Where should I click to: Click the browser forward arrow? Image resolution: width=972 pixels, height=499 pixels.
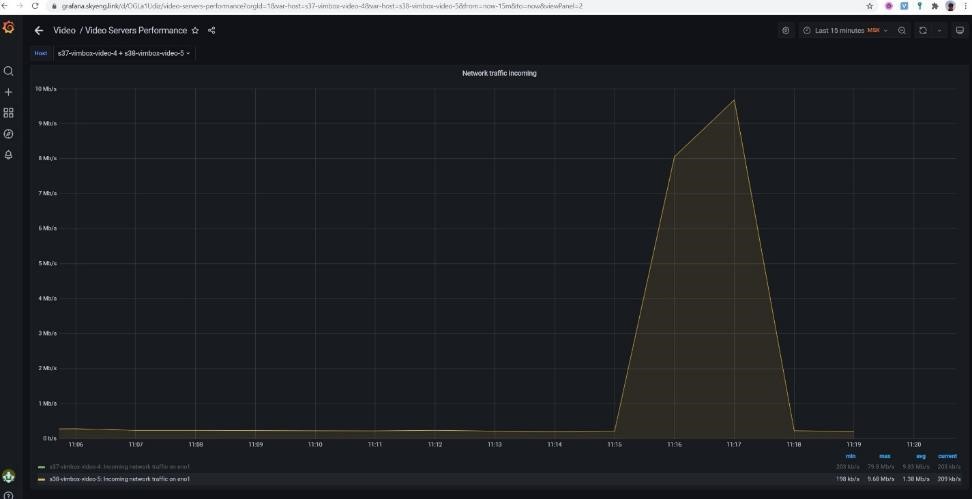19,6
